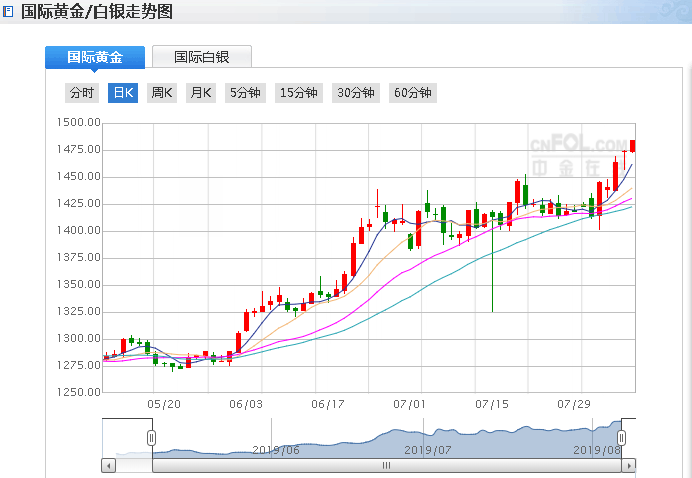Click the 1300.00 price axis label
This screenshot has width=692, height=478.
[79, 338]
